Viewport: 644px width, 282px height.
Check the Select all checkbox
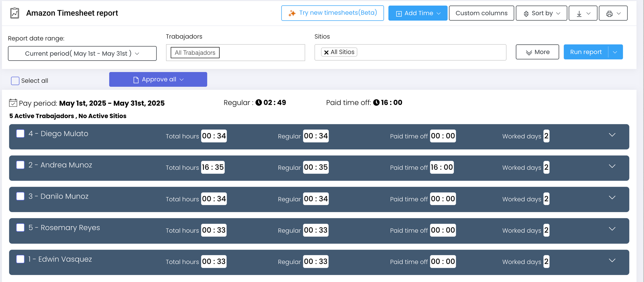click(15, 81)
